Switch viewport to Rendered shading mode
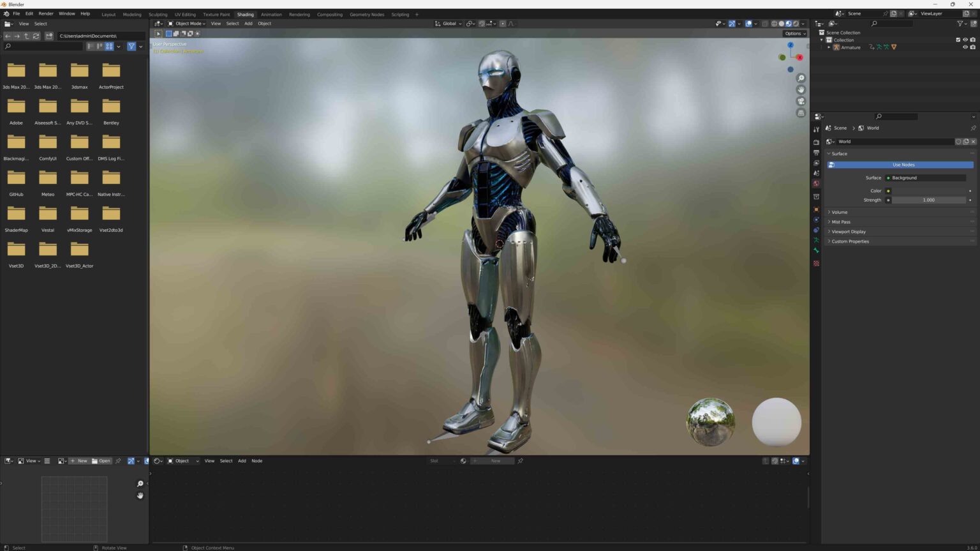This screenshot has width=980, height=551. click(795, 24)
